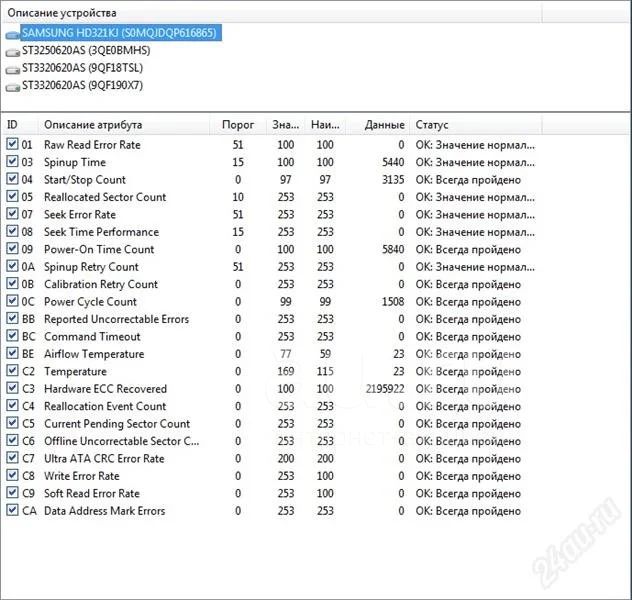632x600 pixels.
Task: Select the Hardware ECC Recovered row
Action: (271, 389)
